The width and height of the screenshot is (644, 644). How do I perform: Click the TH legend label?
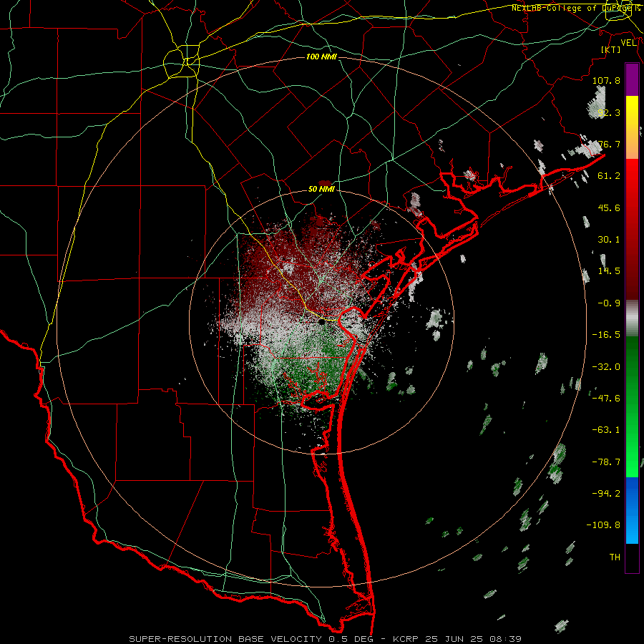[615, 557]
